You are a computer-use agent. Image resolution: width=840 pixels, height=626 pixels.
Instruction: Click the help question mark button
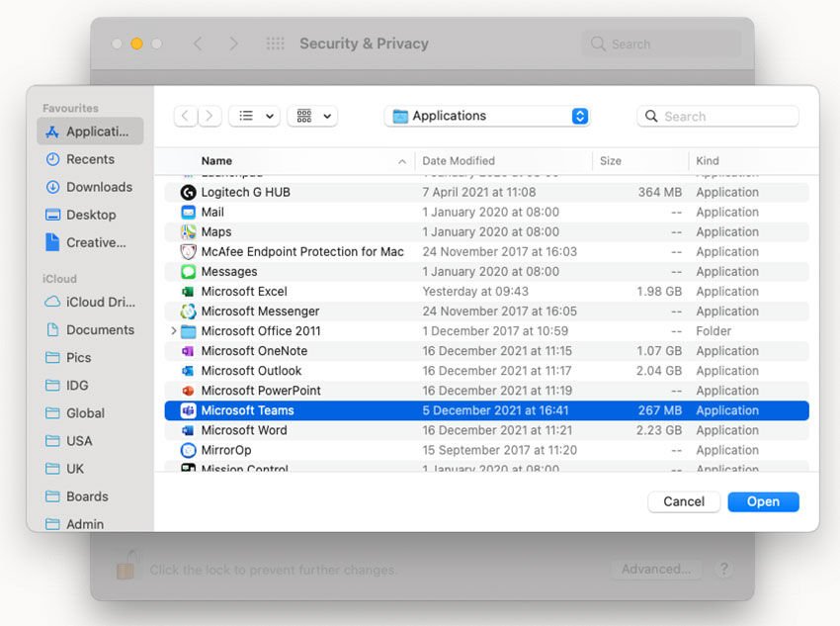click(724, 569)
